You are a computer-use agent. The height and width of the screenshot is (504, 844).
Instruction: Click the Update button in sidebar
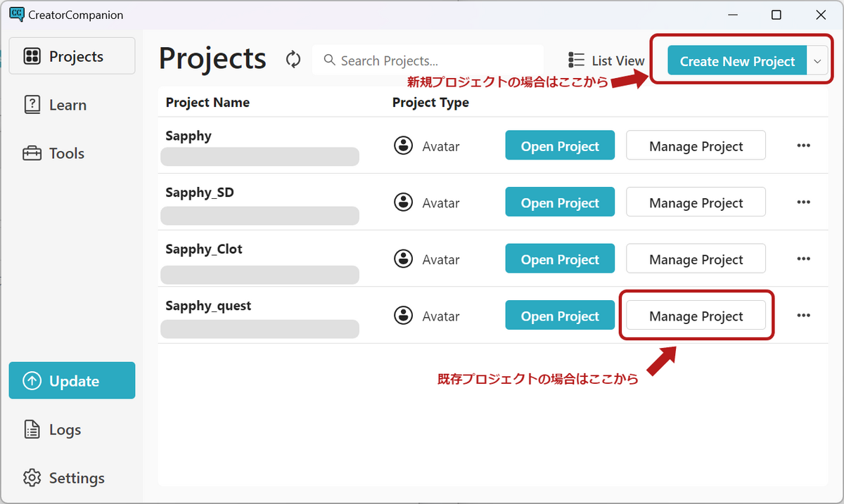click(72, 381)
